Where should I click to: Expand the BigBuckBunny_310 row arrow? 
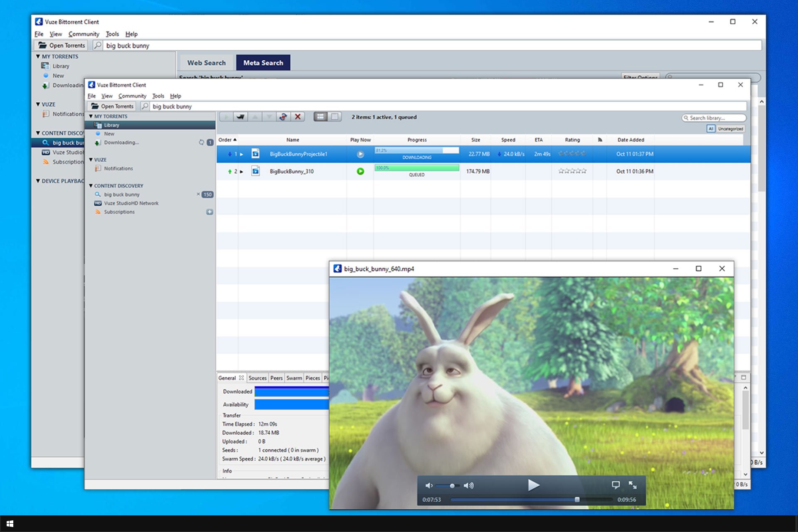241,171
